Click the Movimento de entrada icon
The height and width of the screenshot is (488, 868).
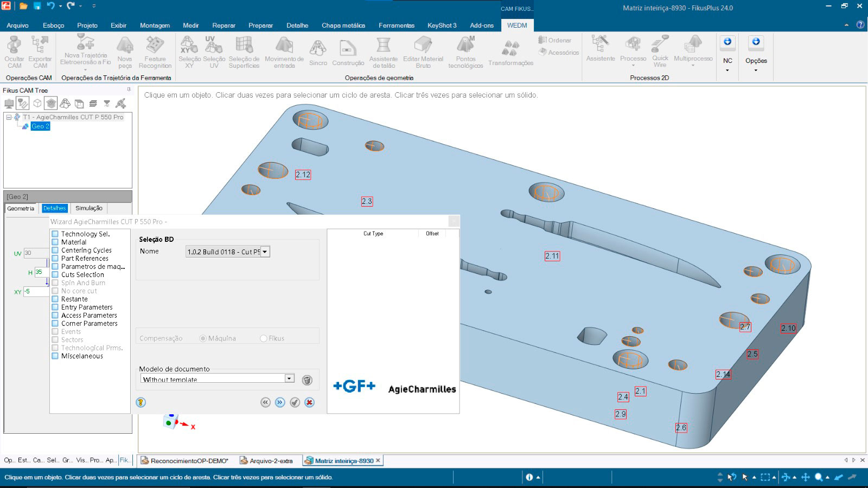[284, 52]
